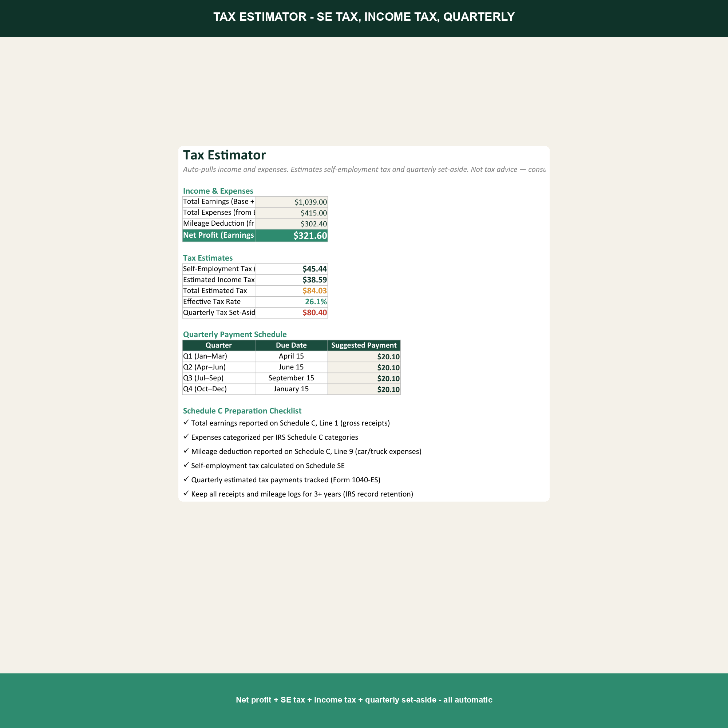This screenshot has height=728, width=728.
Task: Click the checkmark beside Expenses categorized item
Action: (x=186, y=437)
